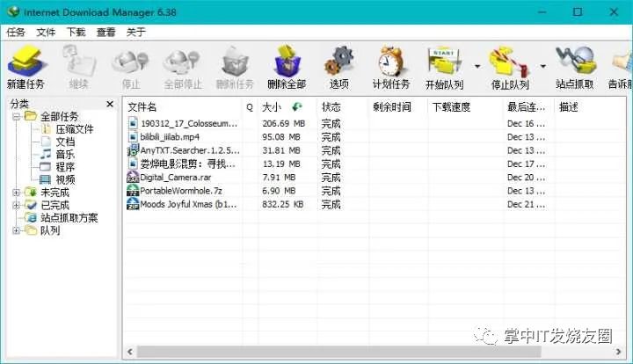The width and height of the screenshot is (633, 364).
Task: Click the 继续 (resume) toolbar icon
Action: (79, 61)
